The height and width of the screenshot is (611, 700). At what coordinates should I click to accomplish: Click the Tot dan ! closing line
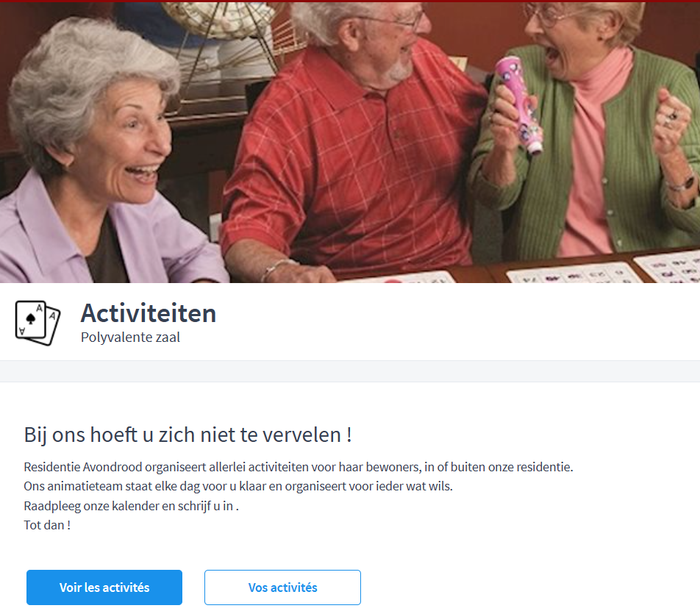[47, 525]
